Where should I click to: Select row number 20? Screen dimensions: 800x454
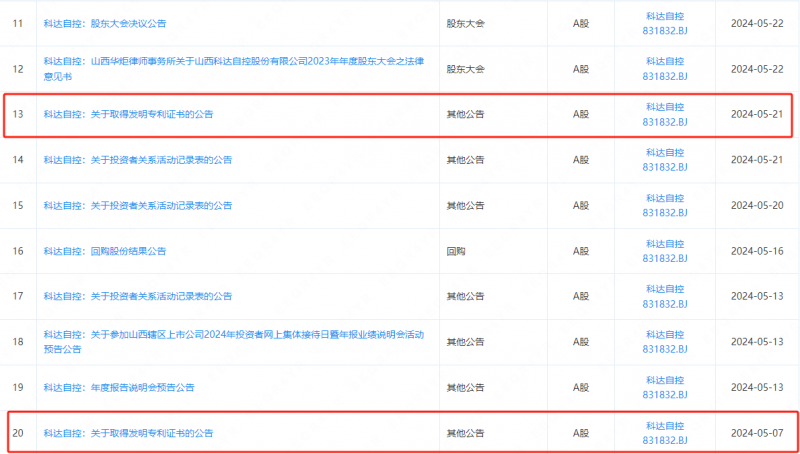pyautogui.click(x=18, y=433)
